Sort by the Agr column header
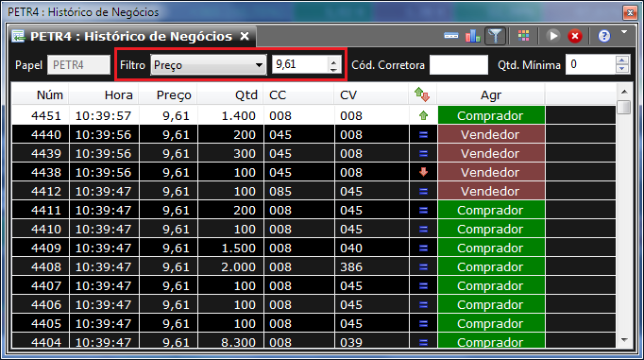Screen dimensions: 644x360 pyautogui.click(x=491, y=94)
